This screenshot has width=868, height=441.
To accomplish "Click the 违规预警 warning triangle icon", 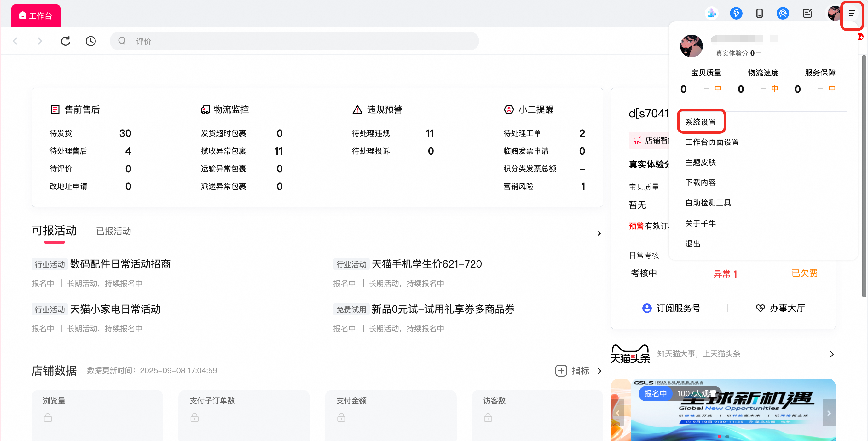I will [357, 109].
